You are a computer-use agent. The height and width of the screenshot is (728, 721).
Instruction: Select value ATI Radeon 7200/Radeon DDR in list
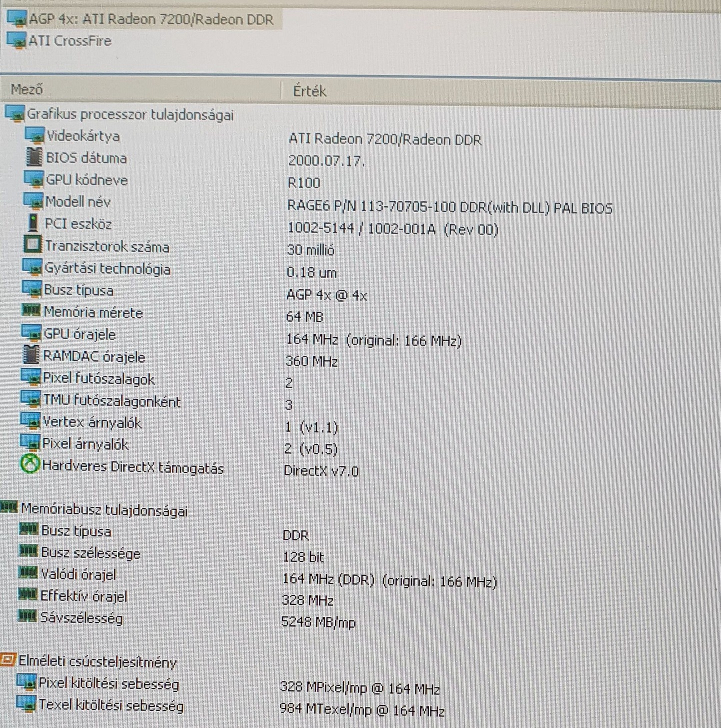click(384, 139)
